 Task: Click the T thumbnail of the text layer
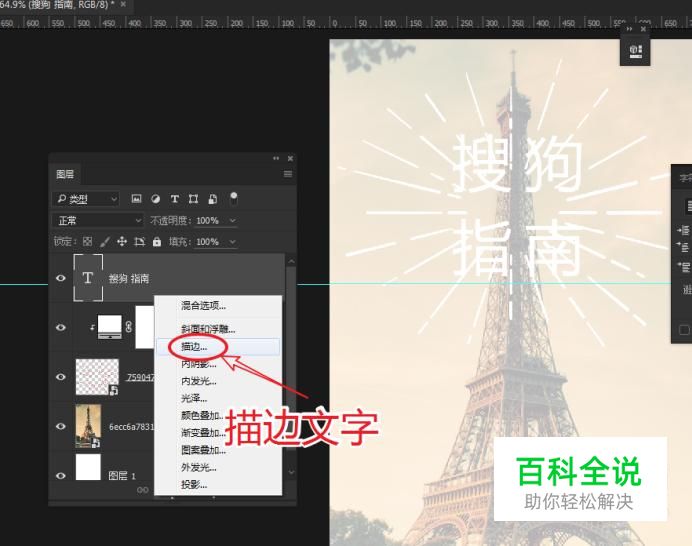(x=88, y=278)
